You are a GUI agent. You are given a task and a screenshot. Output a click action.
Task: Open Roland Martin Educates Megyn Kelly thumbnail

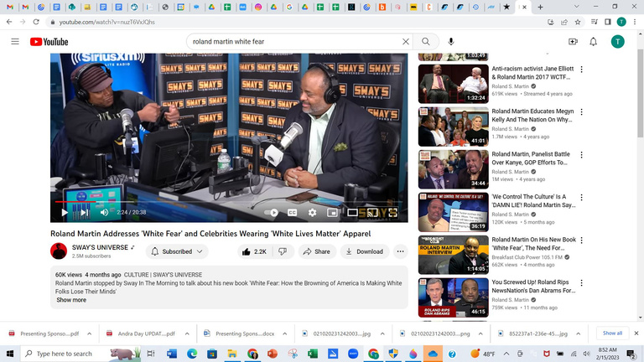(x=453, y=127)
